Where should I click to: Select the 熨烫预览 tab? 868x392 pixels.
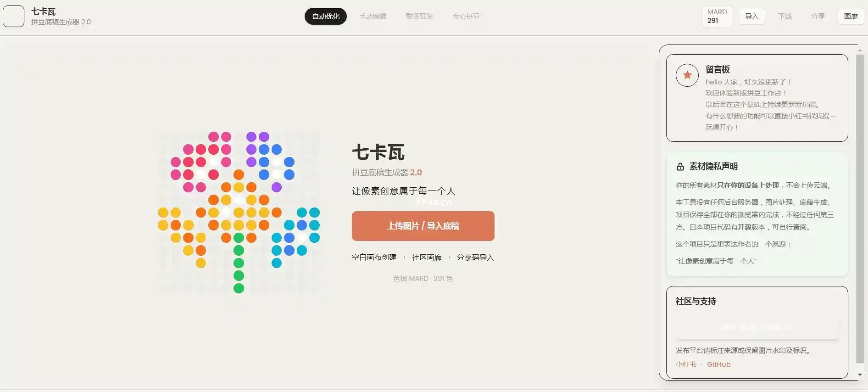[419, 17]
